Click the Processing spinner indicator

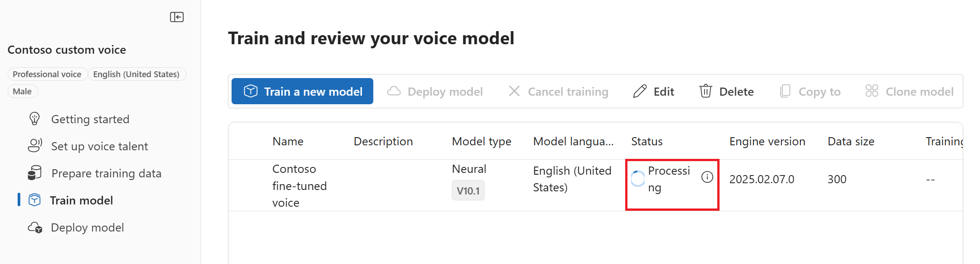tap(637, 179)
